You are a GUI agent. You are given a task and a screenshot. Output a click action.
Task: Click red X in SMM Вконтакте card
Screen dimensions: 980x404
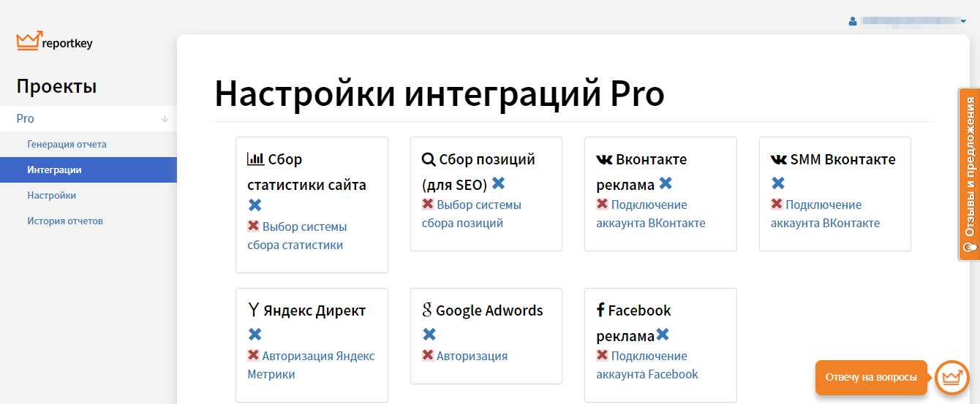pos(777,204)
